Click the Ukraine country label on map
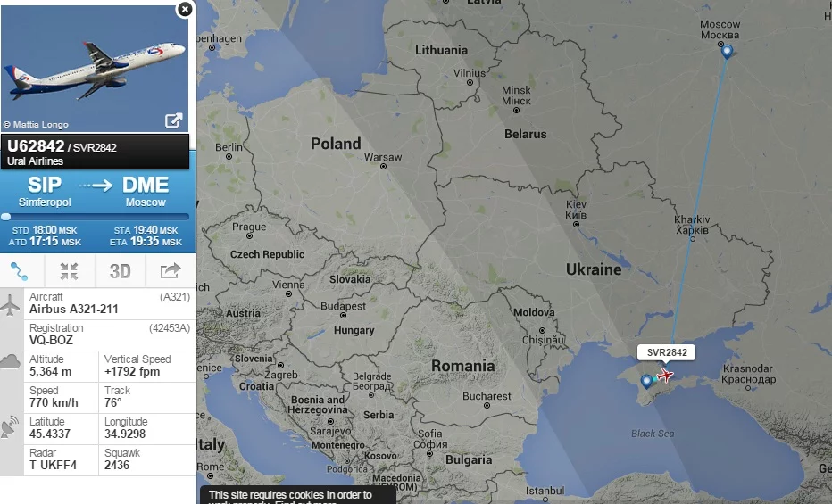The width and height of the screenshot is (832, 504). (594, 269)
